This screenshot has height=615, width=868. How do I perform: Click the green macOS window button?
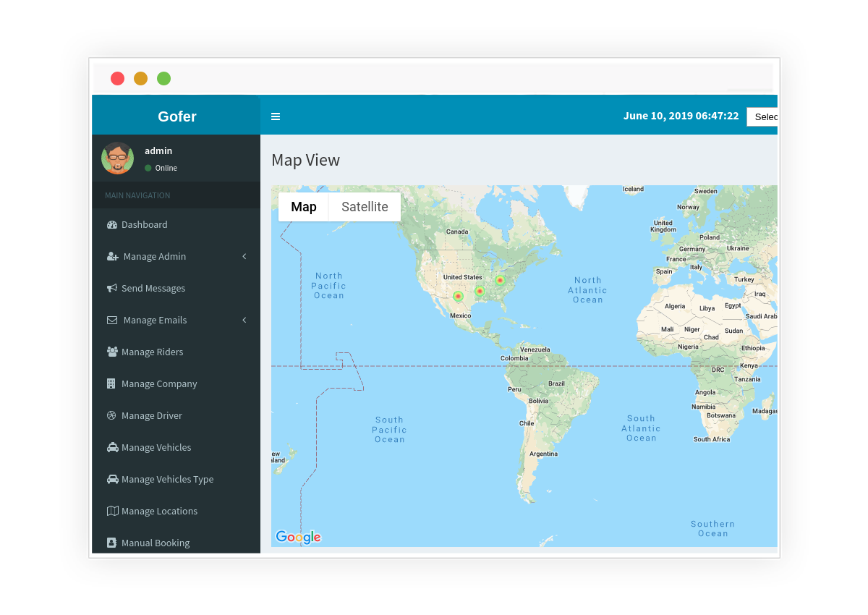pyautogui.click(x=164, y=78)
